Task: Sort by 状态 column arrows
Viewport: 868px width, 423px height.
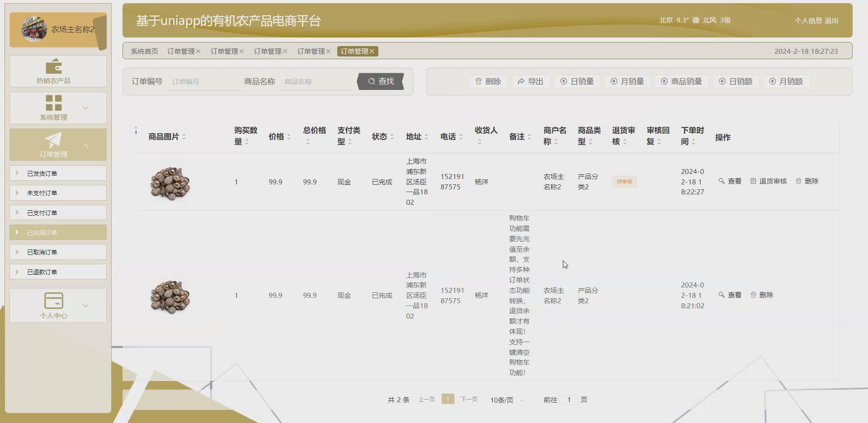Action: (392, 137)
